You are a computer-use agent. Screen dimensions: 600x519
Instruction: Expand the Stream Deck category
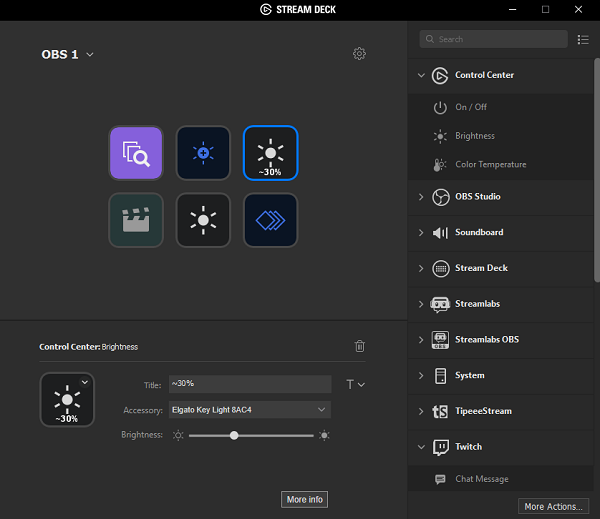tap(421, 268)
